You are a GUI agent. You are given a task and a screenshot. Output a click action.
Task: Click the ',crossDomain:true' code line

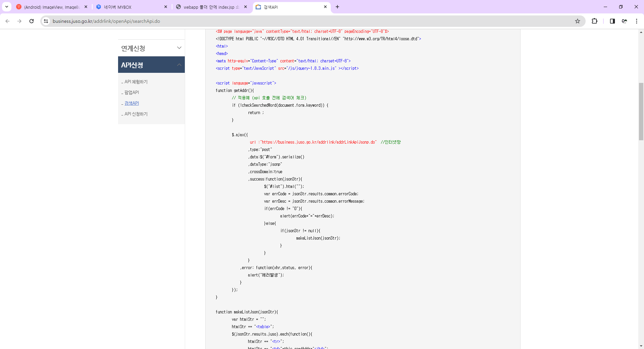tap(265, 172)
